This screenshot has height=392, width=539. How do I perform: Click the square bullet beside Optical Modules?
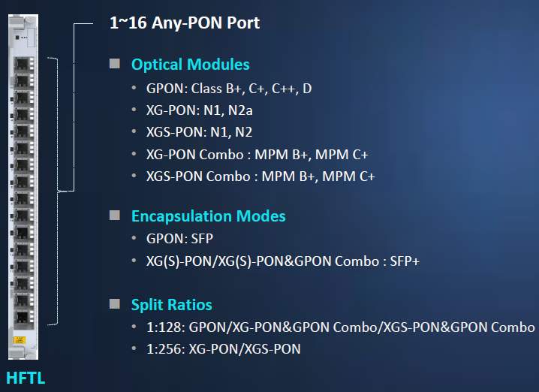coord(114,64)
